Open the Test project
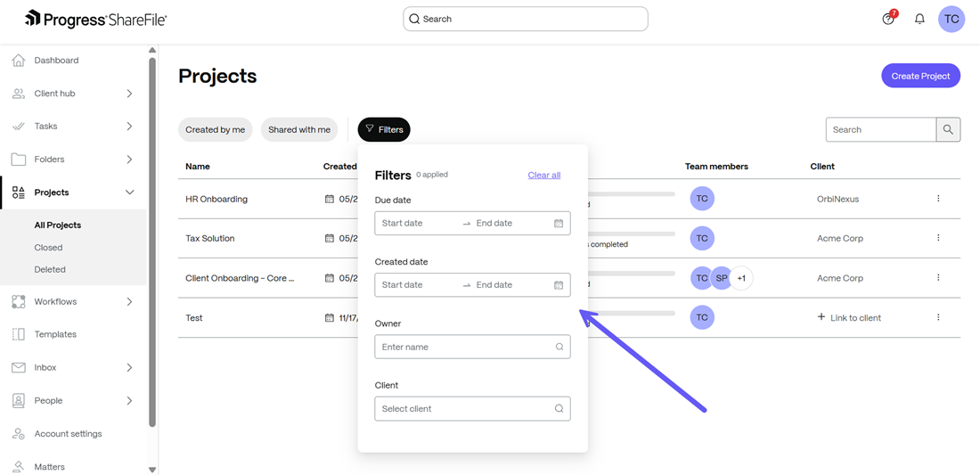Screen dimensions: 980x475 (193, 317)
